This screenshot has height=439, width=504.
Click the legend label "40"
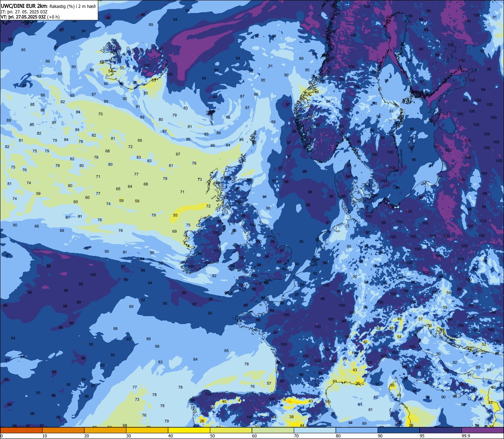pos(170,436)
